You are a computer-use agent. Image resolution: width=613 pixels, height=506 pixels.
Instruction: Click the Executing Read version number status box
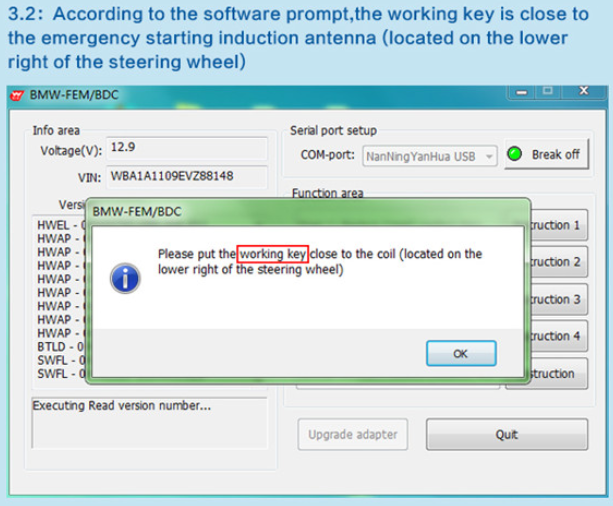(x=150, y=423)
